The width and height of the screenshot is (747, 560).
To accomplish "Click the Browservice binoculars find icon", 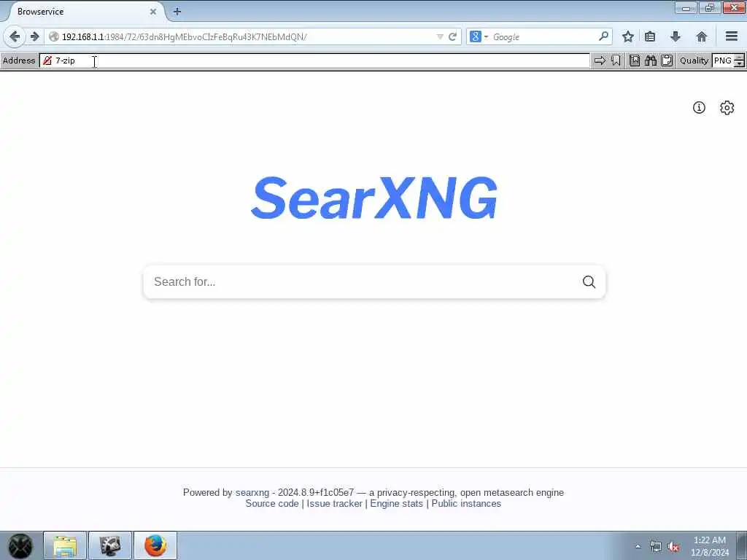I will 651,61.
